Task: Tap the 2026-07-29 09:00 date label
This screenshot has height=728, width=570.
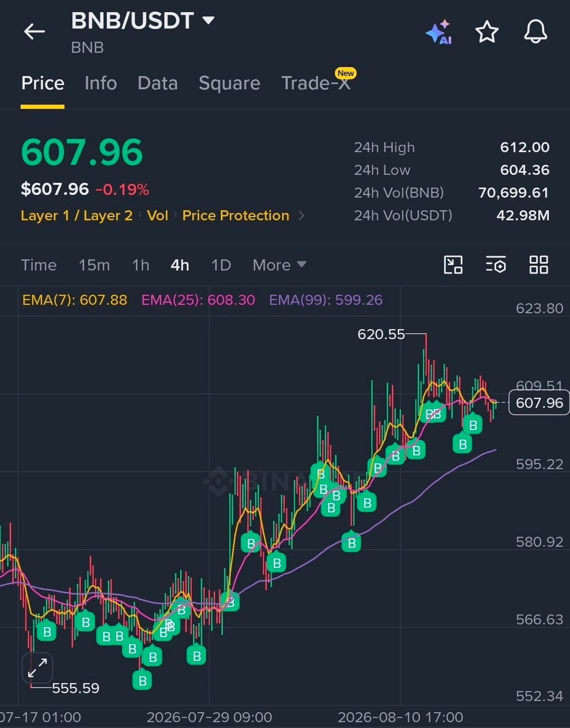Action: (x=209, y=717)
